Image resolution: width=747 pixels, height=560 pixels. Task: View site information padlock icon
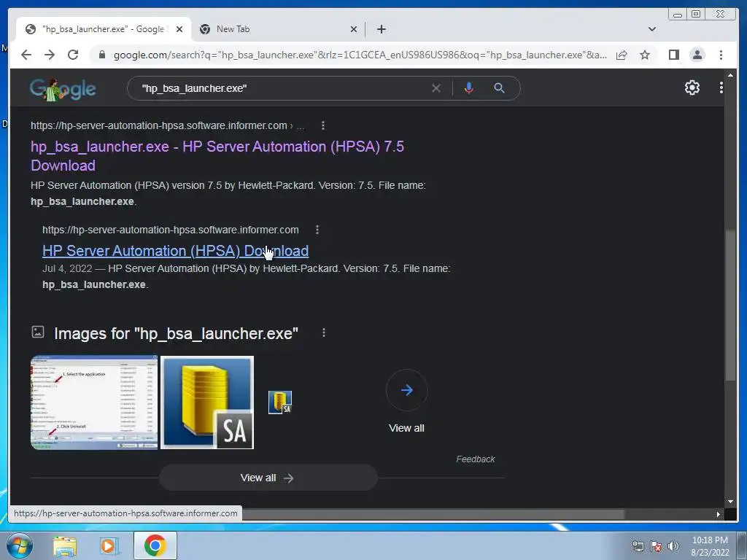point(101,55)
